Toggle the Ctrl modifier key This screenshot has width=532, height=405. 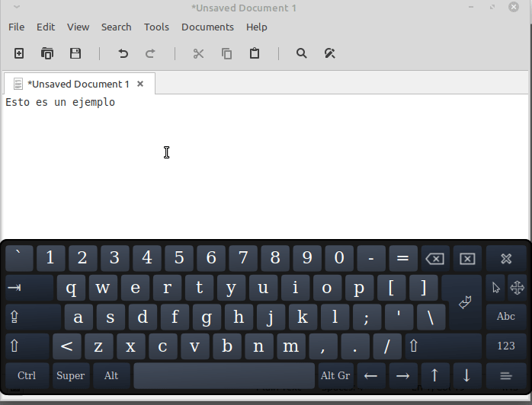[27, 375]
